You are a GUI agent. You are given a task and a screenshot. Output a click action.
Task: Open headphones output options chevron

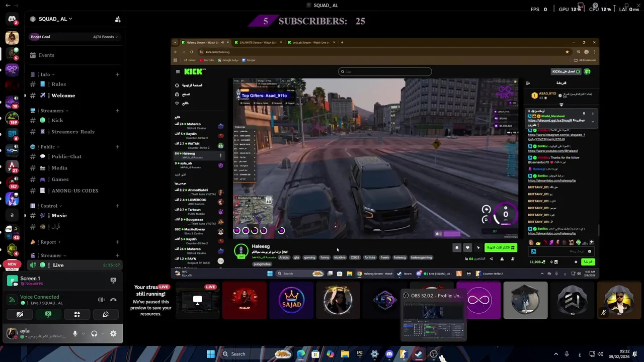[103, 334]
